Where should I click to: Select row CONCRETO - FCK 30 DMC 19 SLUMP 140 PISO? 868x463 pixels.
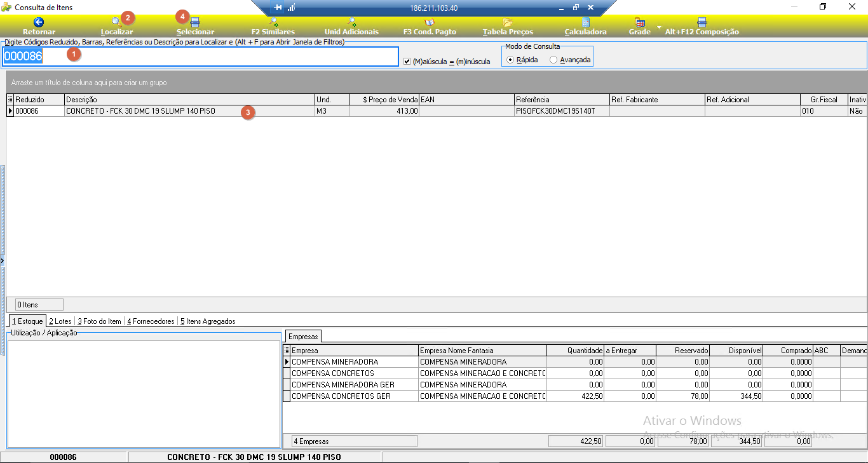[x=437, y=111]
